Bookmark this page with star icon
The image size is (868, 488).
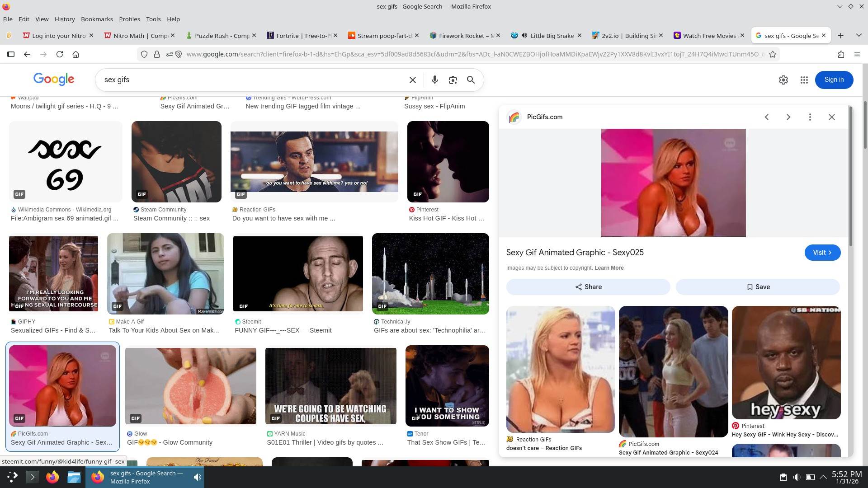(x=773, y=54)
